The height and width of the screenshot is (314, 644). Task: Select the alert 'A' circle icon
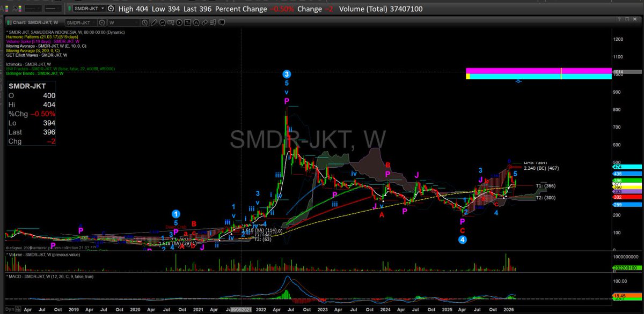click(x=196, y=23)
